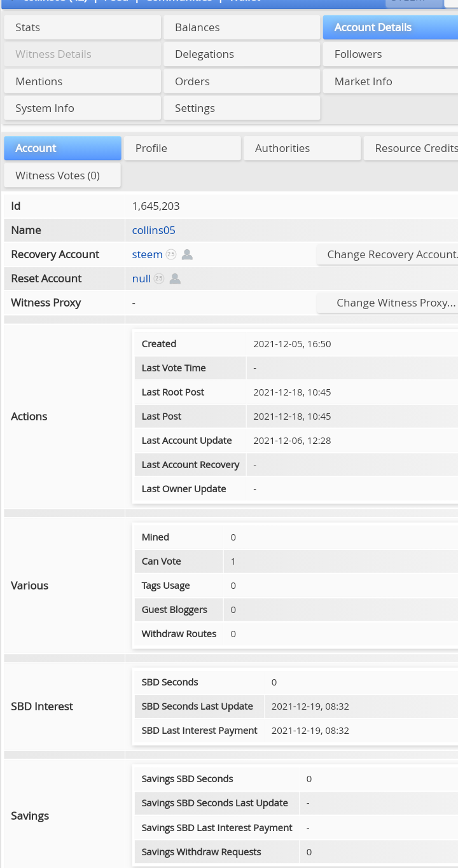This screenshot has width=458, height=868.
Task: Select Last Account Update date 2021-12-06, 12:28
Action: [x=292, y=441]
